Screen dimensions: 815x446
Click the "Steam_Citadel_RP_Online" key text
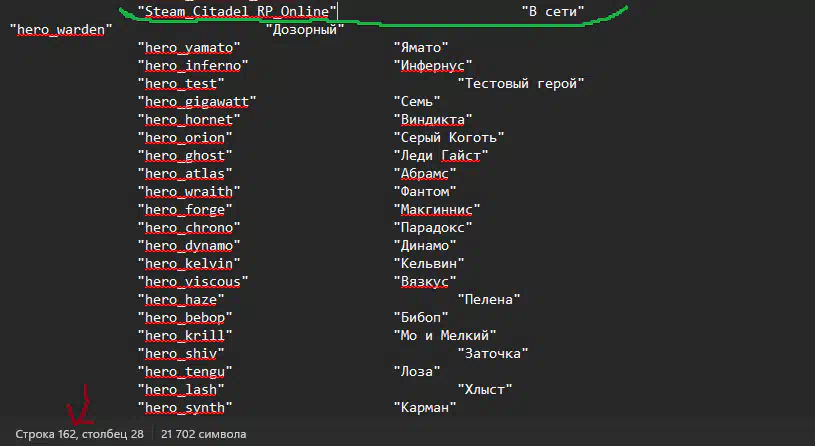click(237, 11)
